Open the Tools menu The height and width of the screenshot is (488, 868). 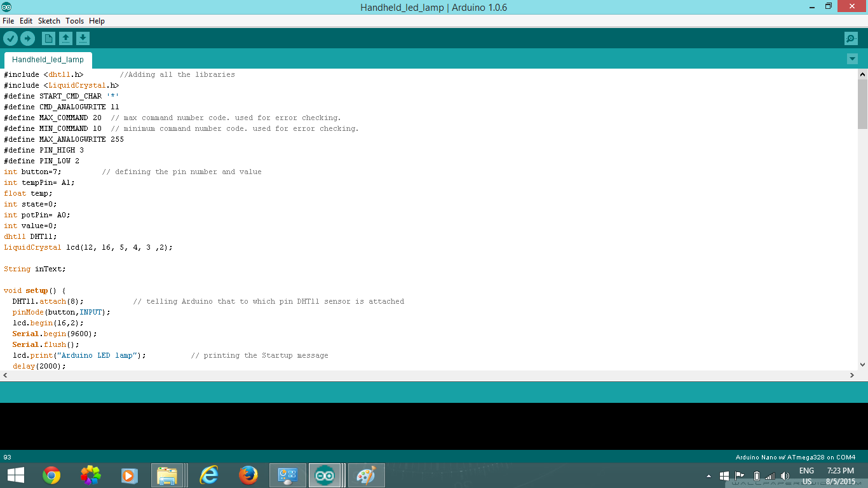[74, 21]
